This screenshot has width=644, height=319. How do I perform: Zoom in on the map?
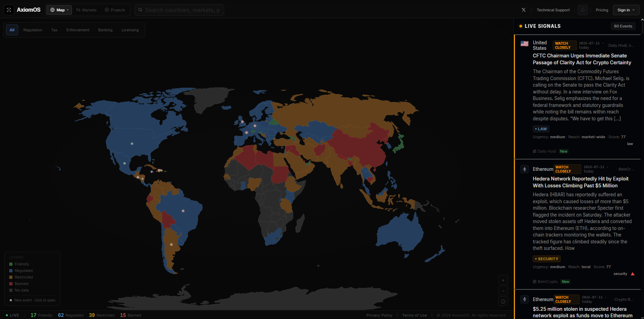click(503, 280)
